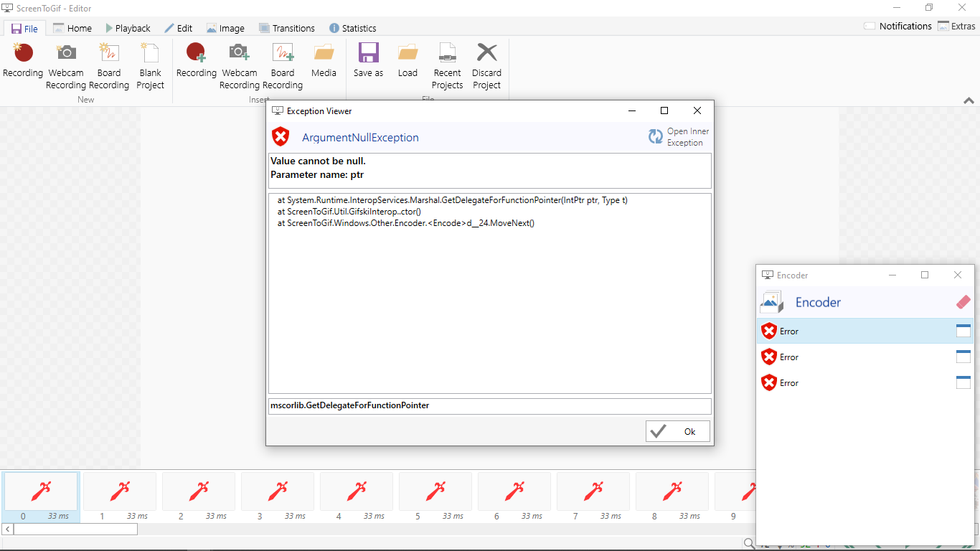Click the Encoder picture icon in the header
Screen dimensions: 980x551
pos(772,302)
